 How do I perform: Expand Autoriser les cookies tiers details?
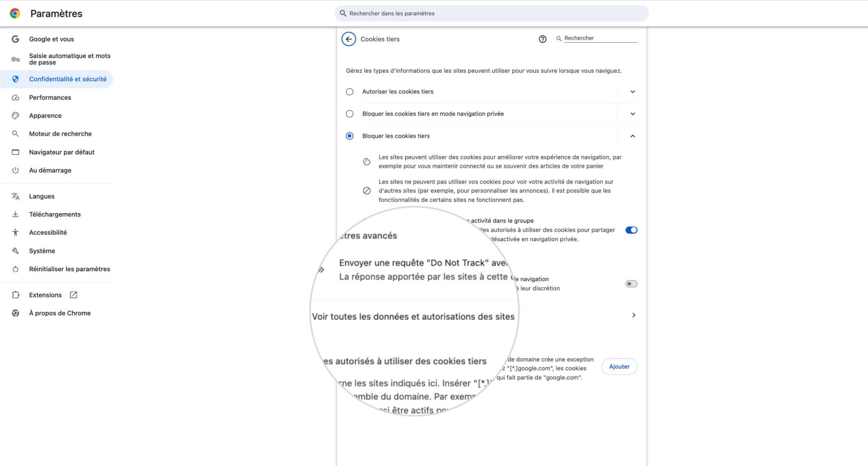click(633, 92)
